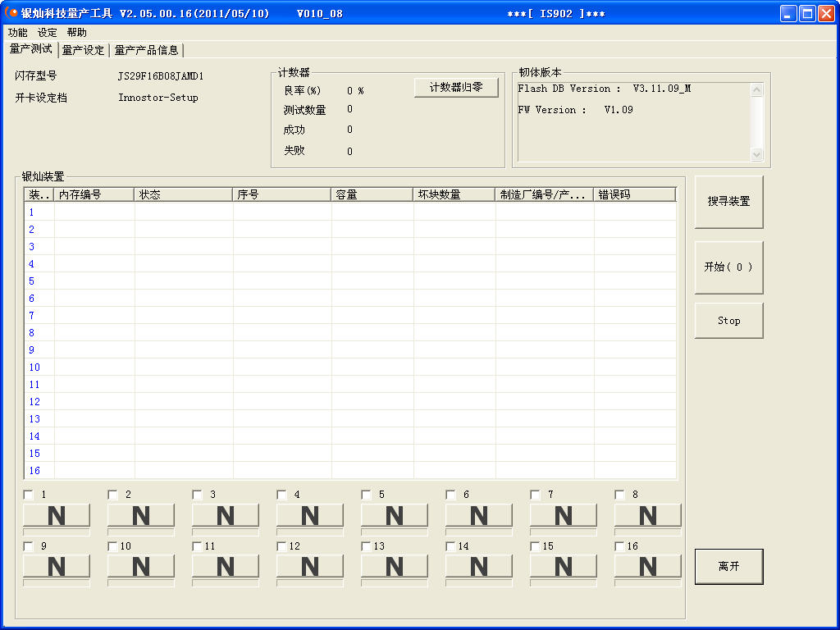Click the N status button for port 8
The width and height of the screenshot is (840, 630).
pyautogui.click(x=648, y=515)
